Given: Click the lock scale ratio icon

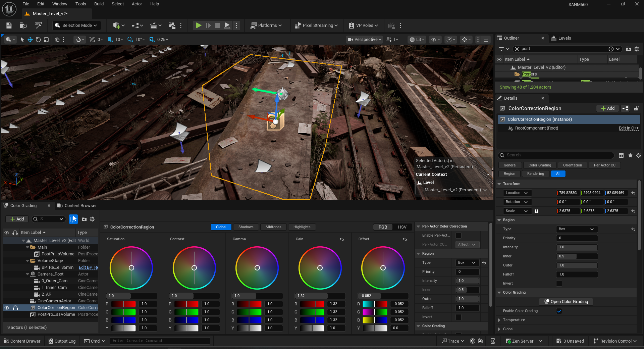Looking at the screenshot, I should [x=536, y=211].
